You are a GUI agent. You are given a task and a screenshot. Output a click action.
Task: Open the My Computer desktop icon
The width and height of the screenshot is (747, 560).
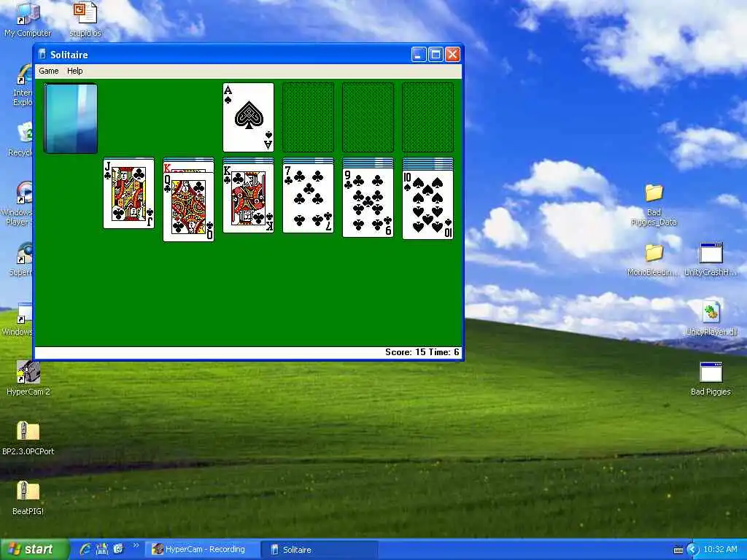(x=28, y=20)
